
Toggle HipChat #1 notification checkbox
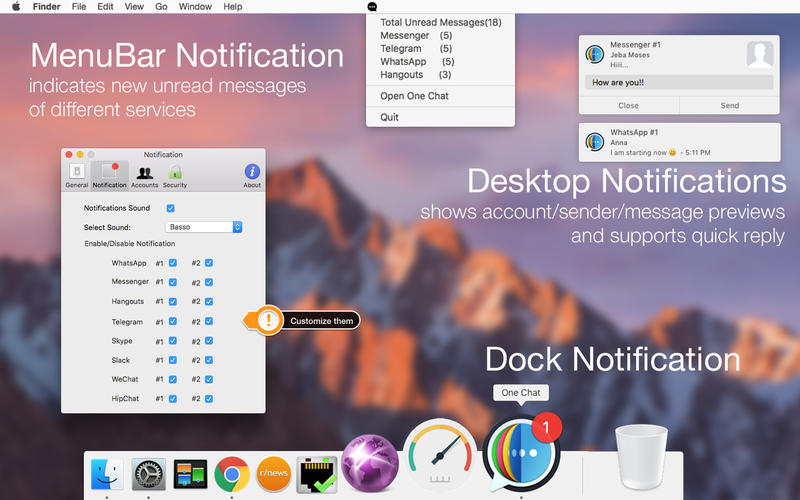pyautogui.click(x=173, y=398)
